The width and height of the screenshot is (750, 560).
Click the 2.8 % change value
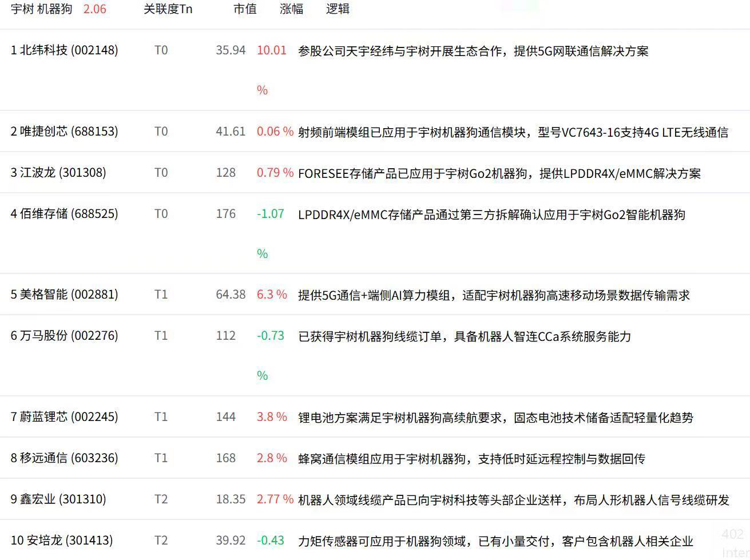point(272,458)
